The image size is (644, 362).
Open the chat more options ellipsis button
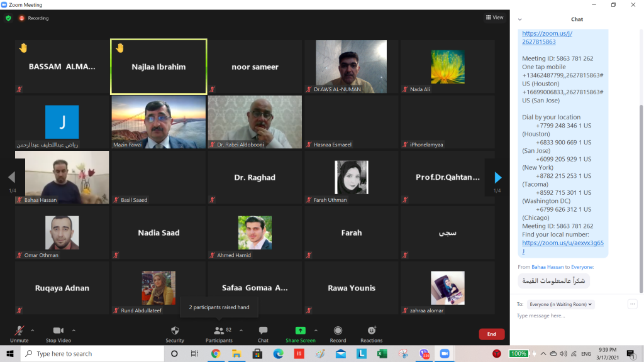tap(632, 304)
